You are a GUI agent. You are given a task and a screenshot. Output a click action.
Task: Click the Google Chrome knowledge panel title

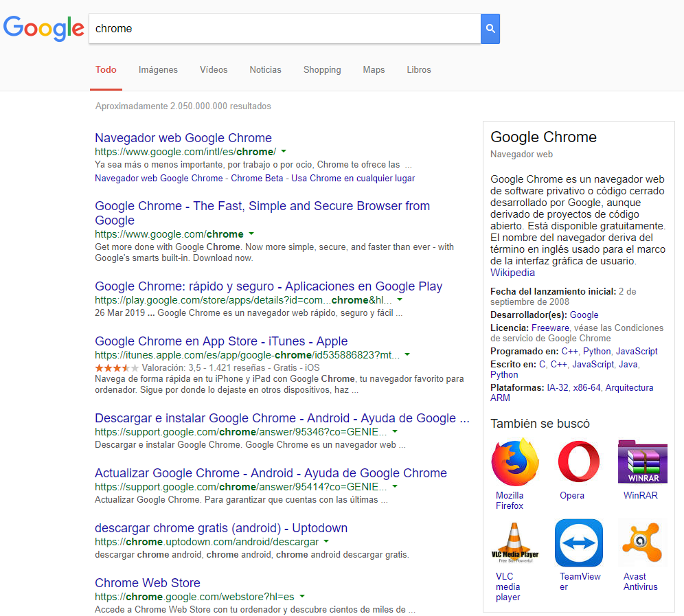(x=543, y=137)
